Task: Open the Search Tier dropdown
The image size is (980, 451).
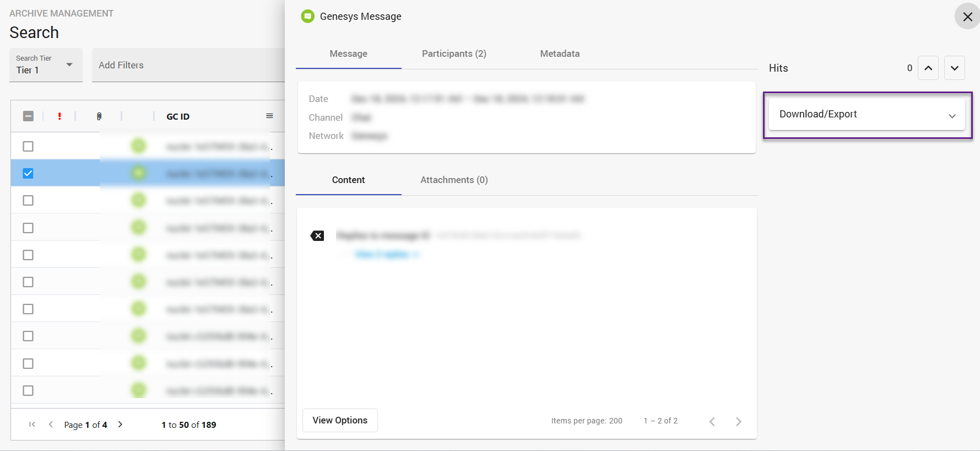Action: 46,65
